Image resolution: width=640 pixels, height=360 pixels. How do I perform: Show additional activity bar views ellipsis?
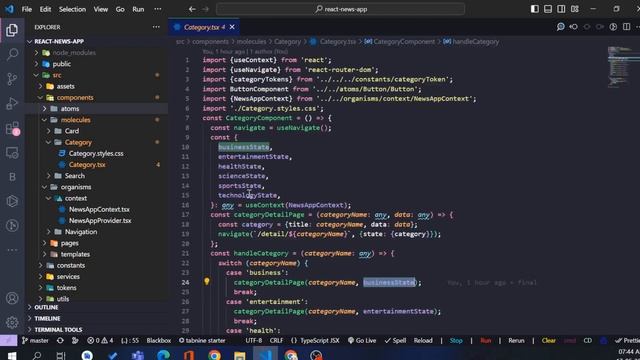pos(12,250)
